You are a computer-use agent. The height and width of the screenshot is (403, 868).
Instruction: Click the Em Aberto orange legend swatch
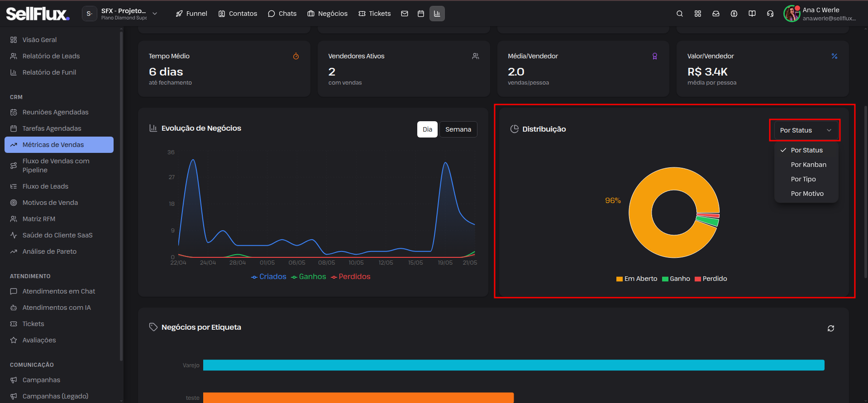(x=619, y=279)
